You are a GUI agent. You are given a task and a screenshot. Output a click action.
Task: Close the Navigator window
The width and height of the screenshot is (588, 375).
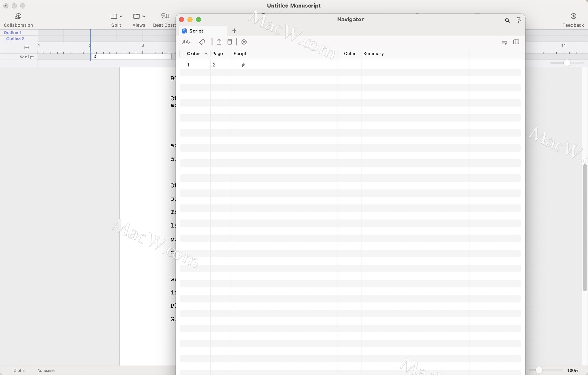(x=182, y=20)
